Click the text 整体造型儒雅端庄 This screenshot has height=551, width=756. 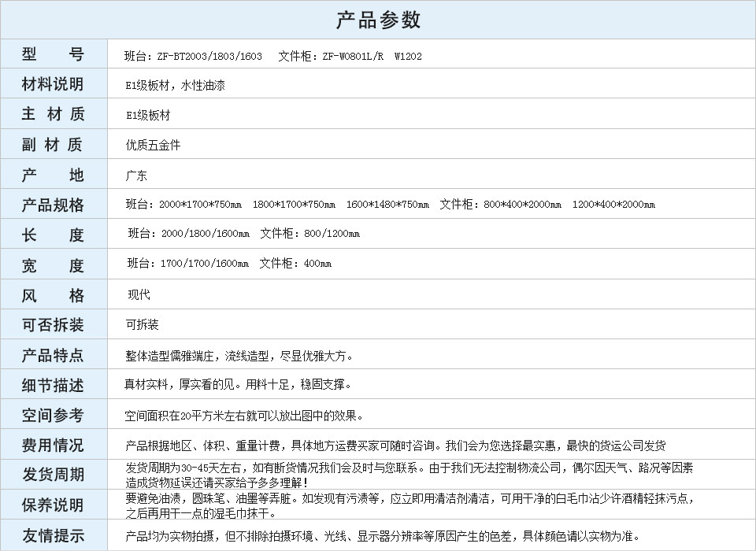[x=169, y=357]
